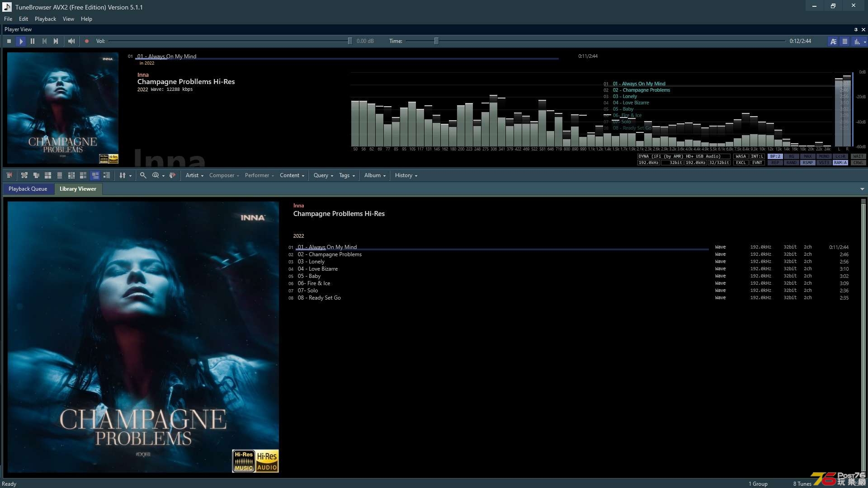Click the EXCL exclusive mode box

click(741, 163)
